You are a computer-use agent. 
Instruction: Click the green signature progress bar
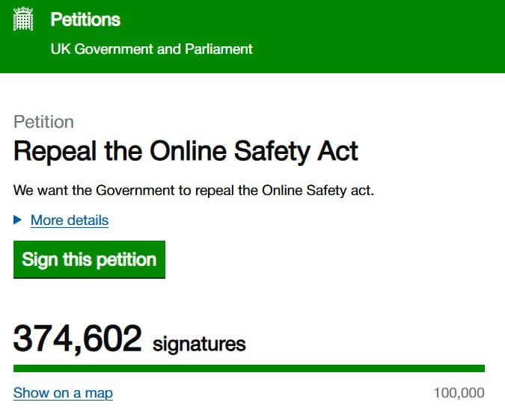click(248, 368)
